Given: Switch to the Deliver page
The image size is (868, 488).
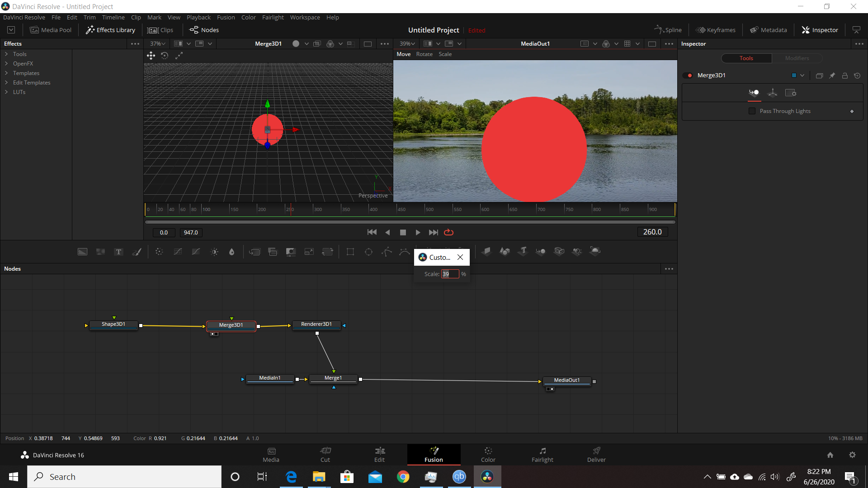Looking at the screenshot, I should (596, 455).
